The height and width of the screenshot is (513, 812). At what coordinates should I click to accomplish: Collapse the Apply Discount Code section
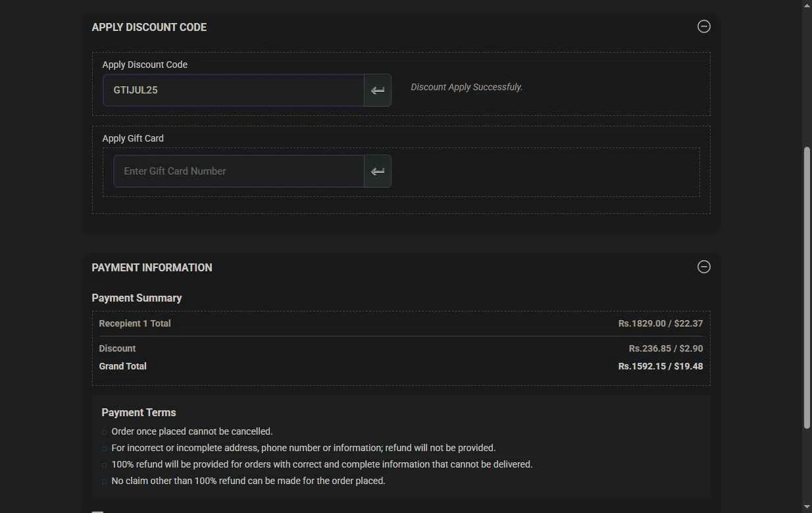pyautogui.click(x=703, y=26)
